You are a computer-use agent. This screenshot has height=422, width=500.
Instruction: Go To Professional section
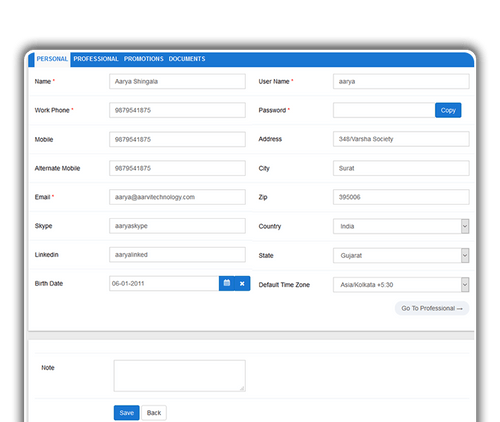[432, 308]
